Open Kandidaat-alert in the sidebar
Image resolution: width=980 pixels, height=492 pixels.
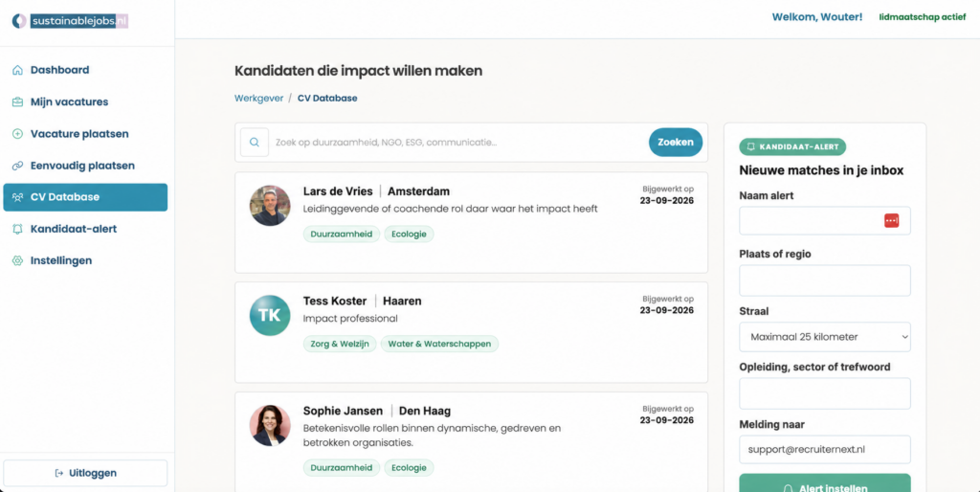pyautogui.click(x=85, y=230)
